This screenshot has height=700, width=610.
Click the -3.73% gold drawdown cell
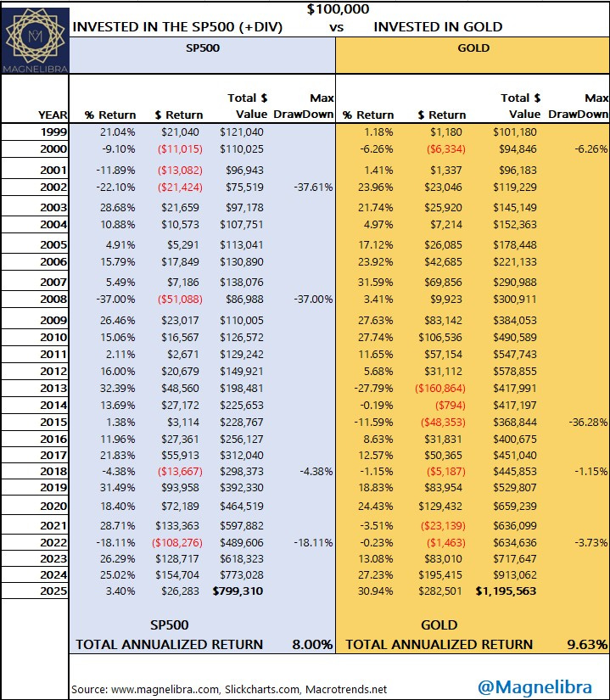pyautogui.click(x=590, y=543)
